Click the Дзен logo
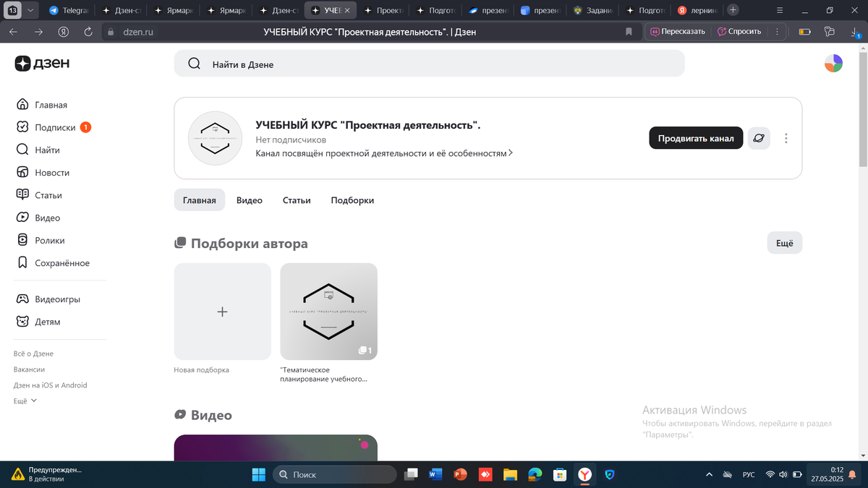The width and height of the screenshot is (868, 488). click(x=42, y=64)
